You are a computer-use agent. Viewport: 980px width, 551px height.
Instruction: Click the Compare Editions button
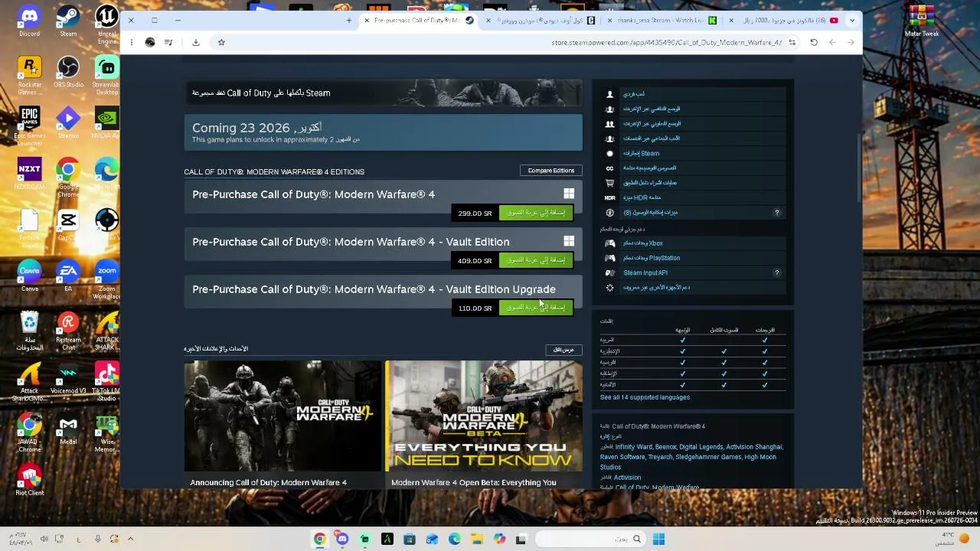point(551,171)
